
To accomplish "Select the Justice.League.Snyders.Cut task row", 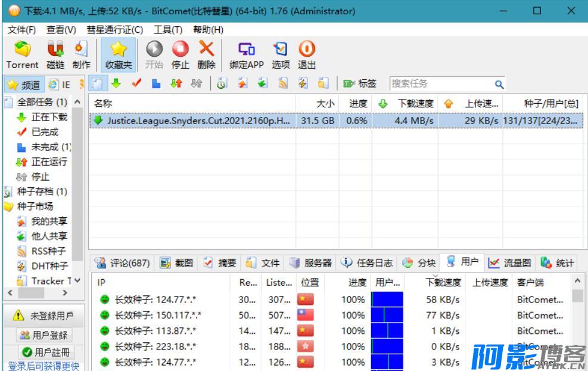I will pos(336,120).
